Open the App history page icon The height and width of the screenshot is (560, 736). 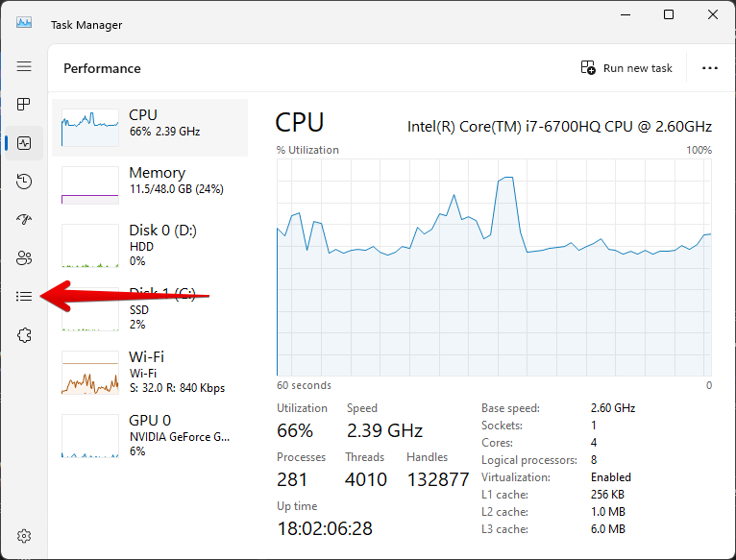24,182
